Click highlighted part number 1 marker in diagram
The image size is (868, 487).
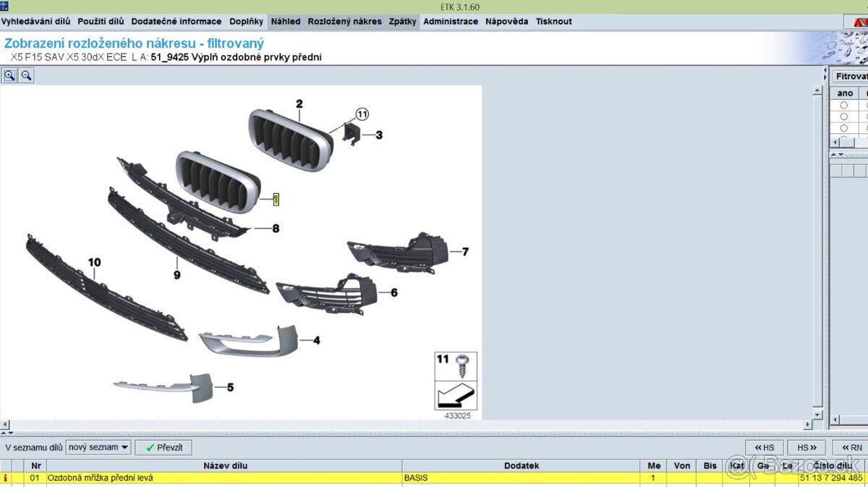tap(276, 199)
